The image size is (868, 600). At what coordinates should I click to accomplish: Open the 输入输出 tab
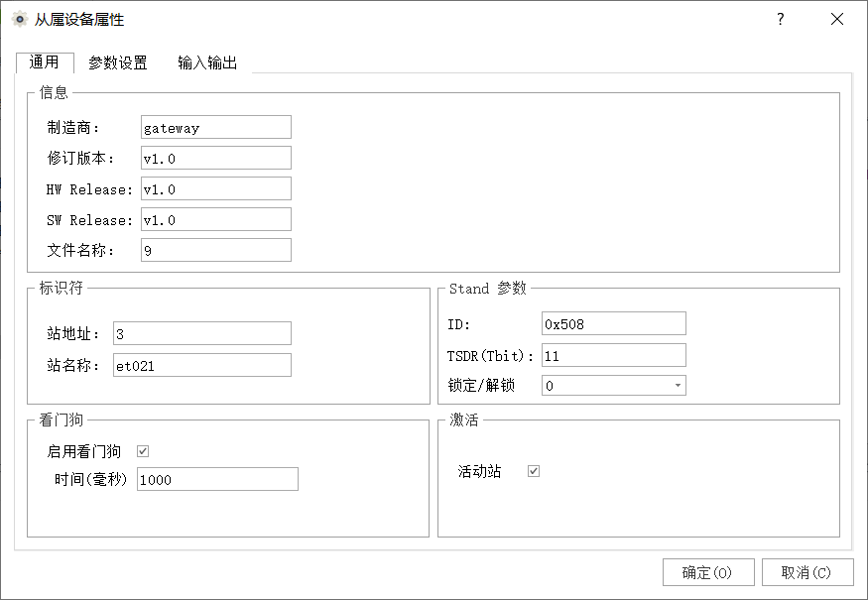[x=207, y=62]
